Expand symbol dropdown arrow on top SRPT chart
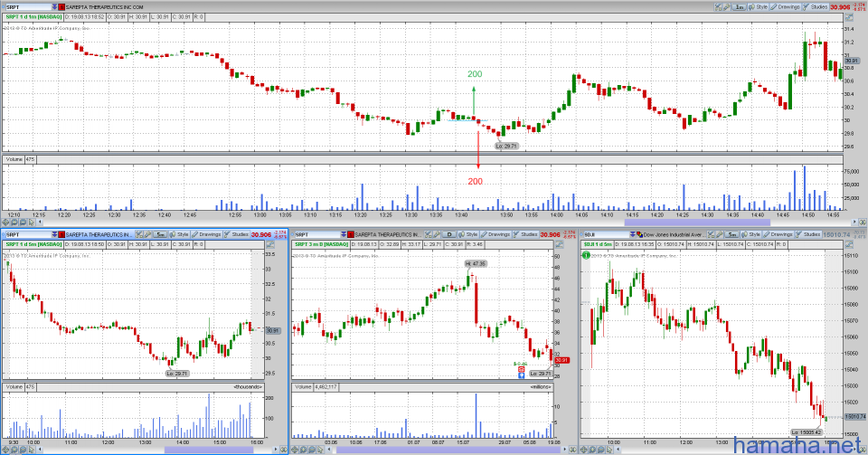868x455 pixels. (x=54, y=6)
